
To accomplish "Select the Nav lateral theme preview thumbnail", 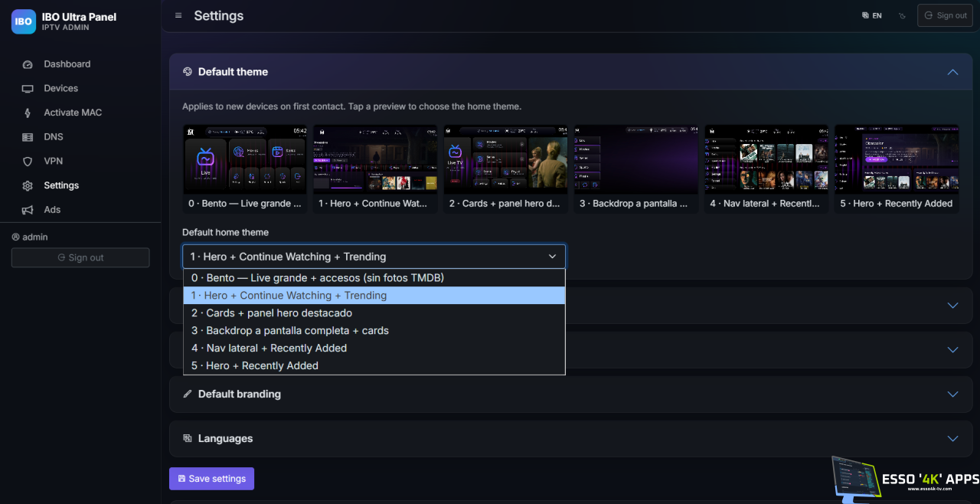I will [766, 169].
